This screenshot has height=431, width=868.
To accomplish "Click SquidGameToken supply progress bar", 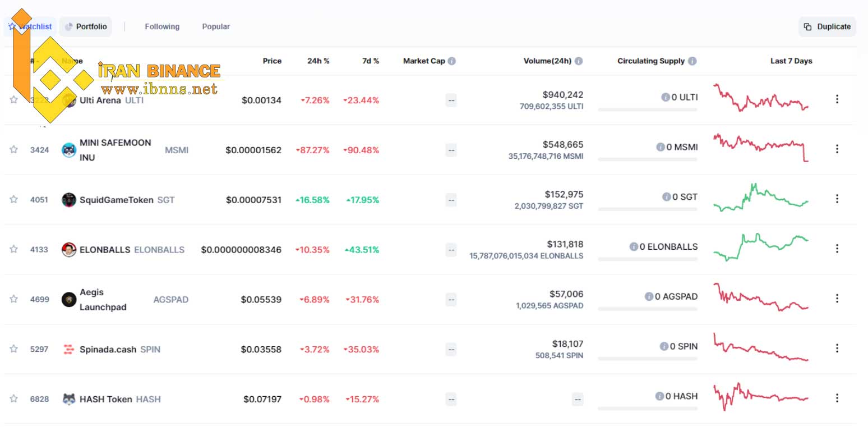I will (x=648, y=209).
